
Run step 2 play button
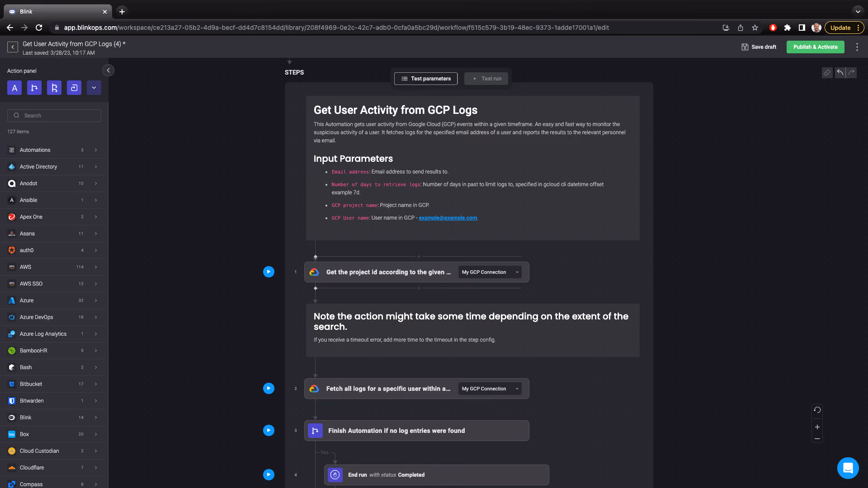point(269,389)
